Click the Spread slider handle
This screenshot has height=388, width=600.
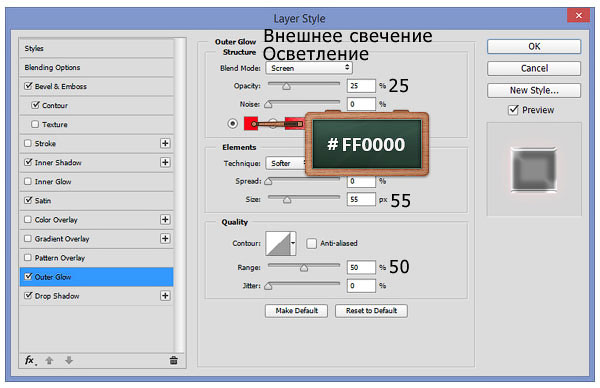[x=268, y=181]
